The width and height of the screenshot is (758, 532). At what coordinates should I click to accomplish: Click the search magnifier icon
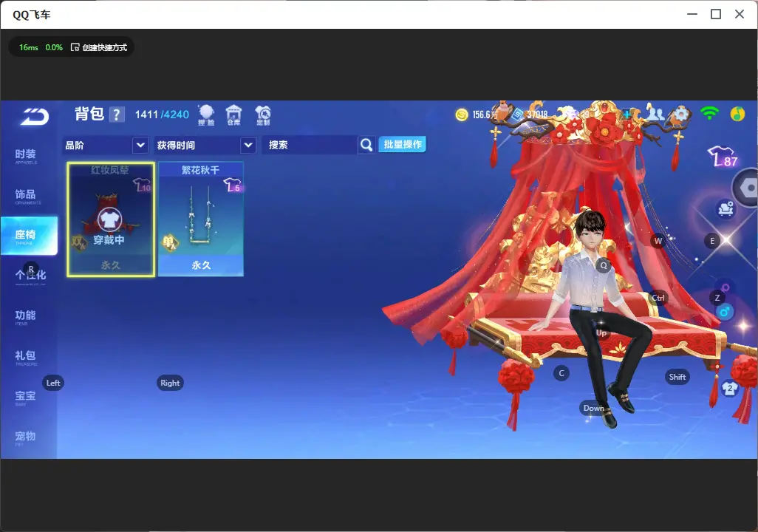tap(366, 145)
